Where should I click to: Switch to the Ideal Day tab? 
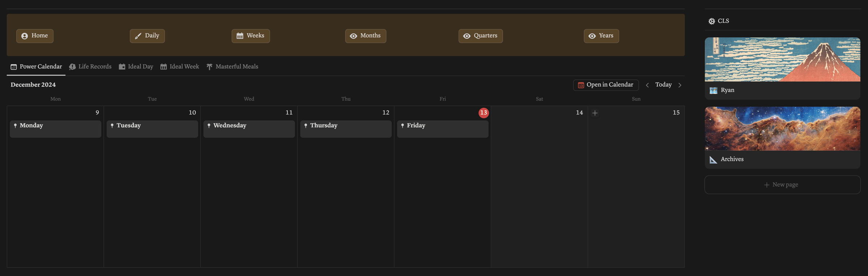[136, 67]
